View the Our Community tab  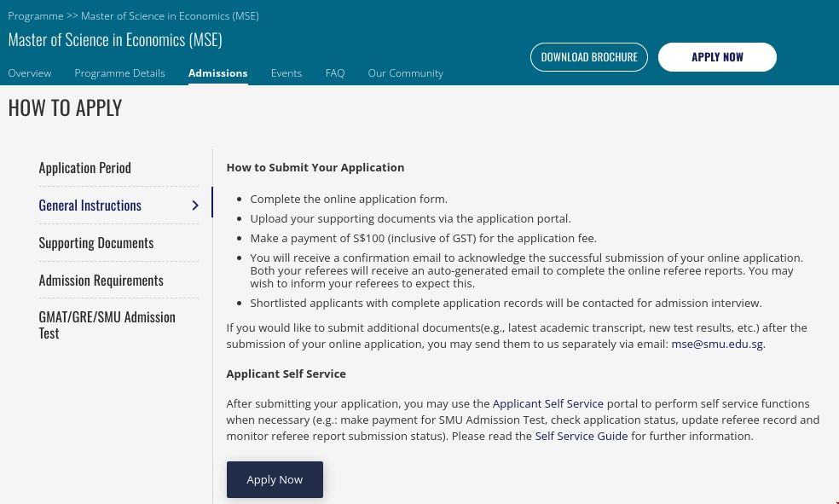pos(405,73)
